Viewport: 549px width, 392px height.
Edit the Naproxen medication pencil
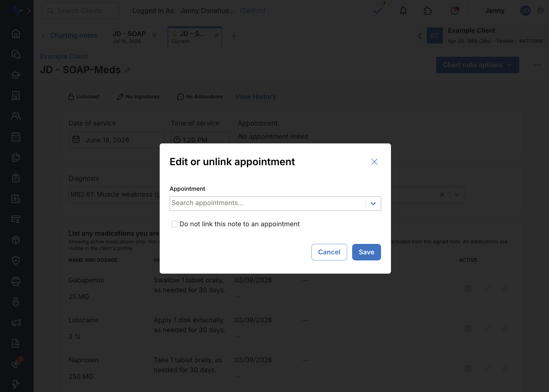488,368
